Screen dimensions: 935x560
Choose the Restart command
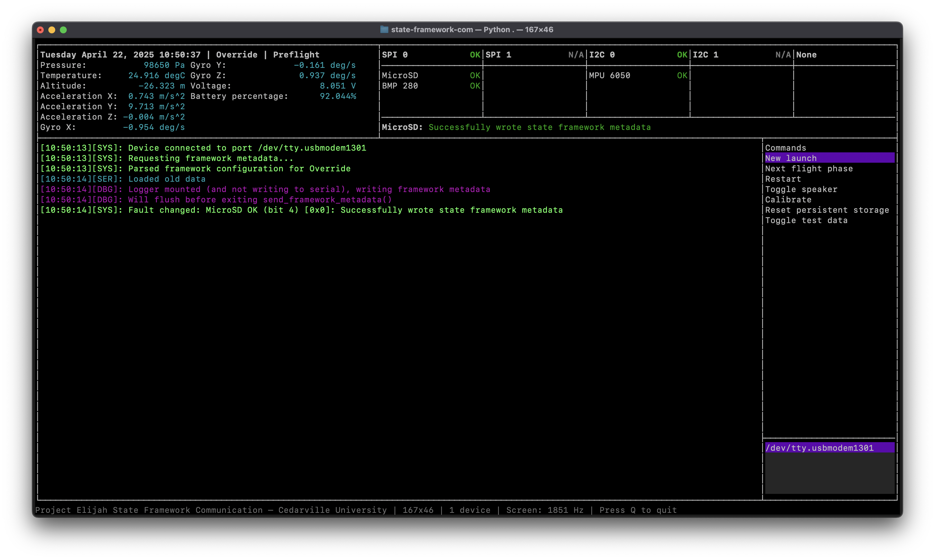click(783, 179)
